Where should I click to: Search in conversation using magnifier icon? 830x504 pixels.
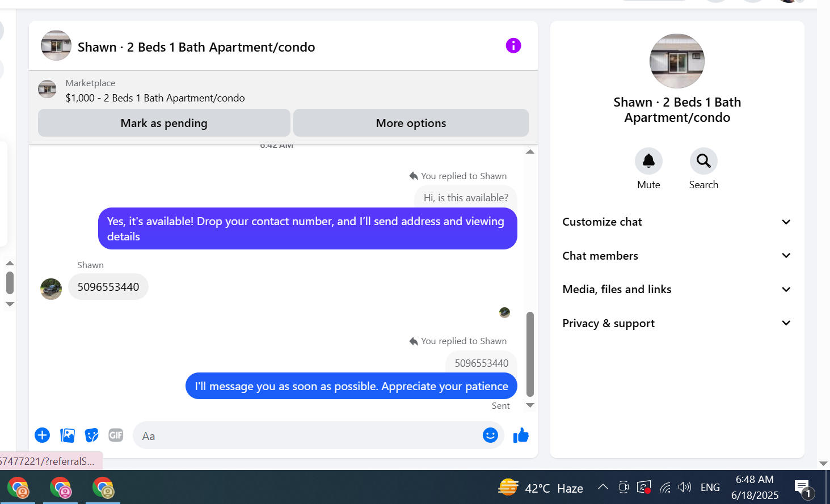click(x=703, y=162)
